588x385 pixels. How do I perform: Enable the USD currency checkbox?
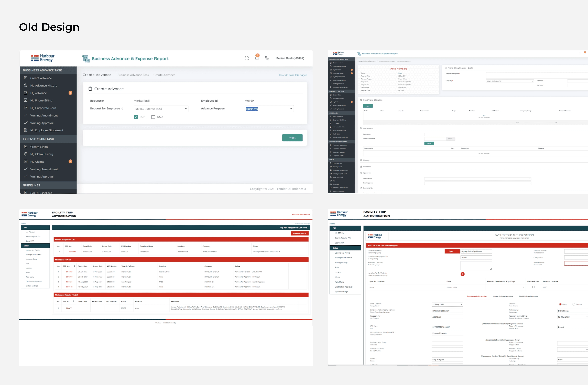153,117
